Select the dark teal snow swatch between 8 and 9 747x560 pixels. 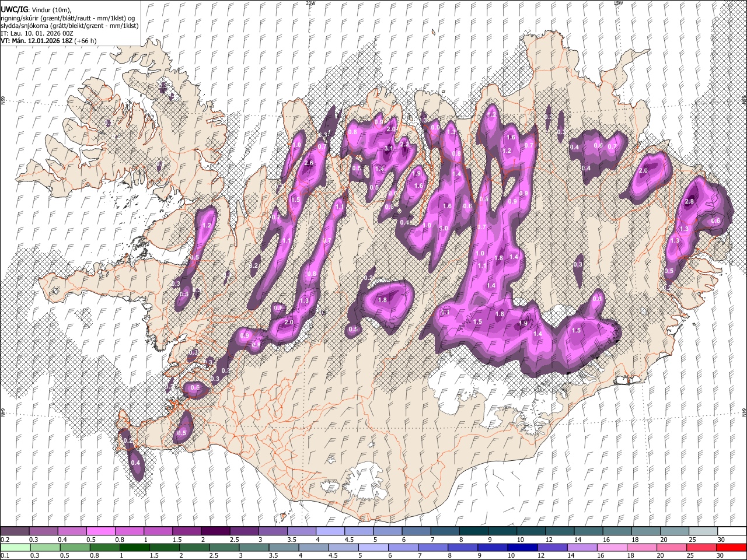point(474,531)
